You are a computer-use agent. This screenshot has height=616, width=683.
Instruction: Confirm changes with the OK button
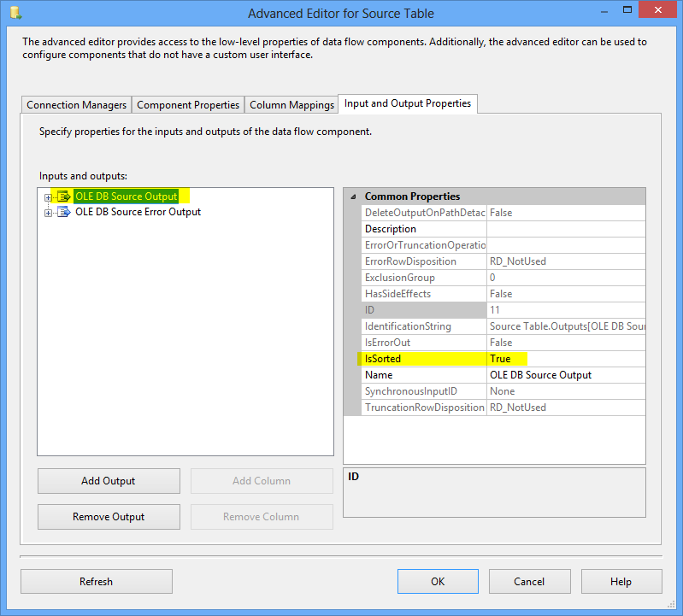pos(438,582)
